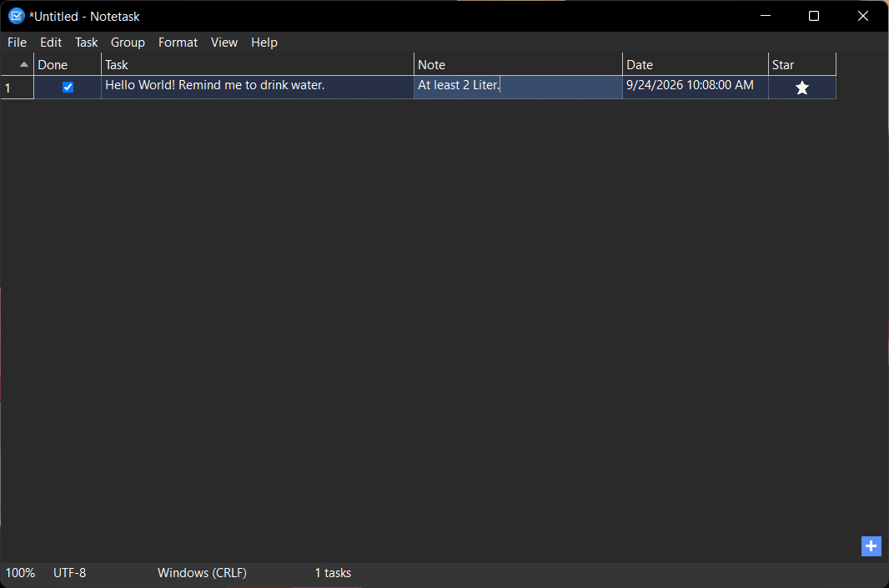The height and width of the screenshot is (588, 889).
Task: Open the Task menu
Action: click(x=86, y=43)
